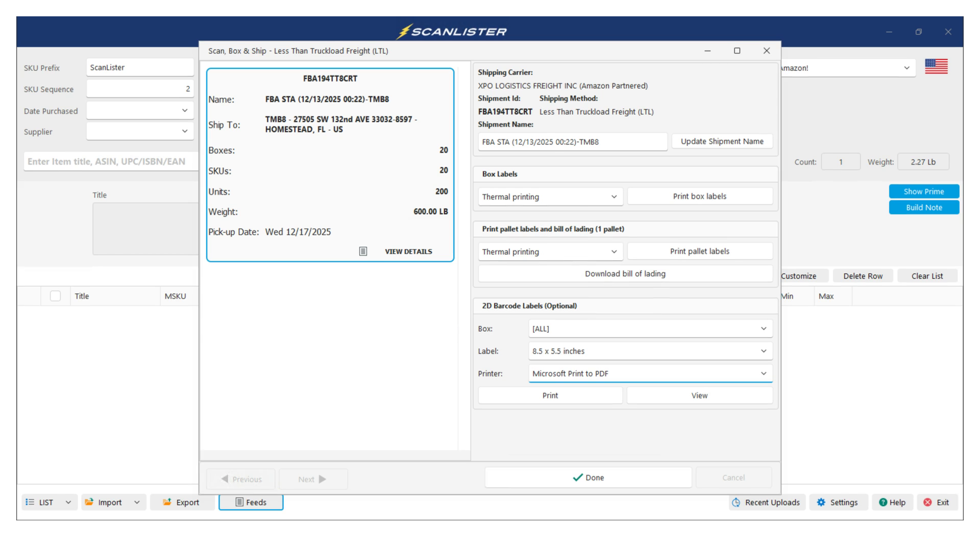Click Print box labels button

tap(699, 196)
